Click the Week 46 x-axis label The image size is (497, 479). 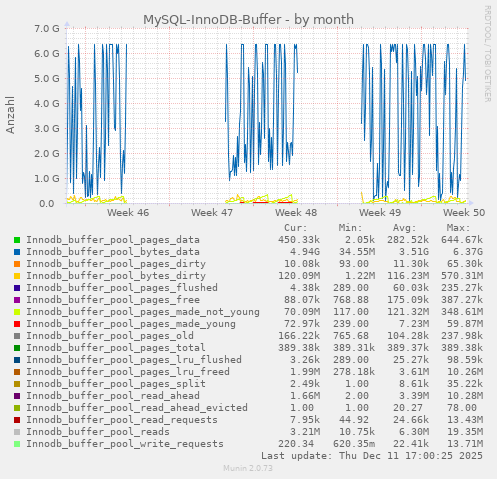click(128, 213)
